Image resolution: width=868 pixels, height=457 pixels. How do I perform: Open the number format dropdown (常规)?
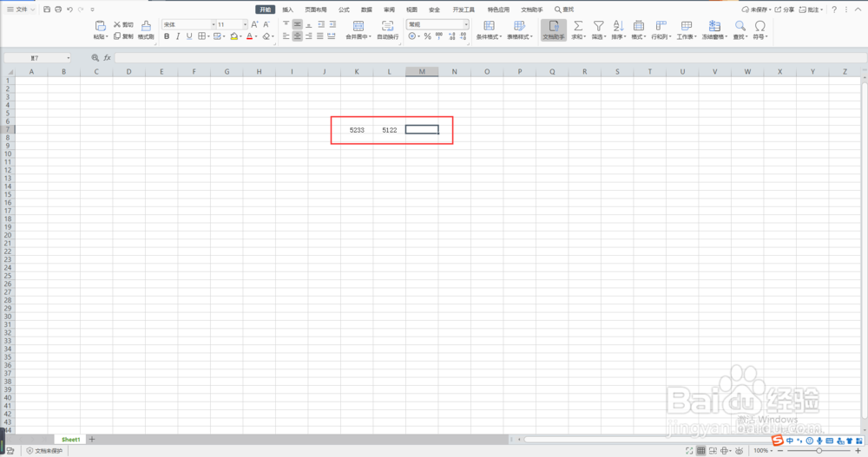(466, 24)
